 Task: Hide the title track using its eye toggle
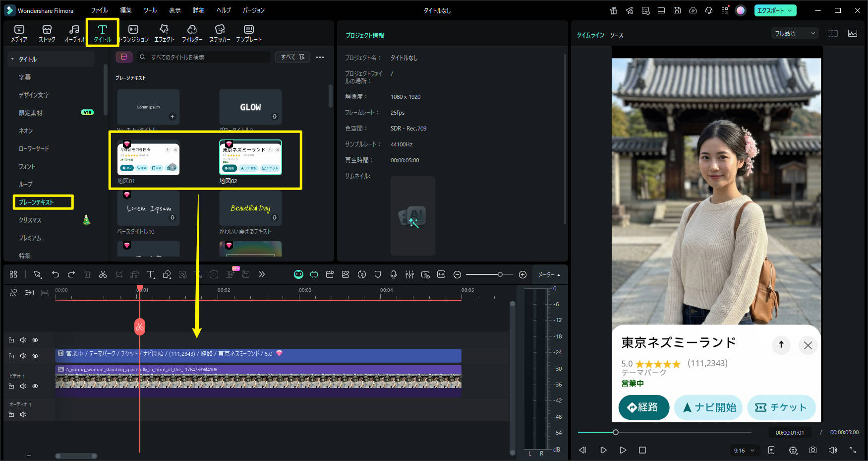click(x=35, y=356)
